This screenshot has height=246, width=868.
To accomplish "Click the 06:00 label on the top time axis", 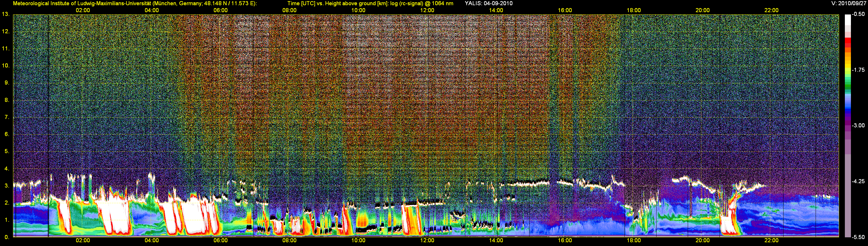I will (220, 10).
